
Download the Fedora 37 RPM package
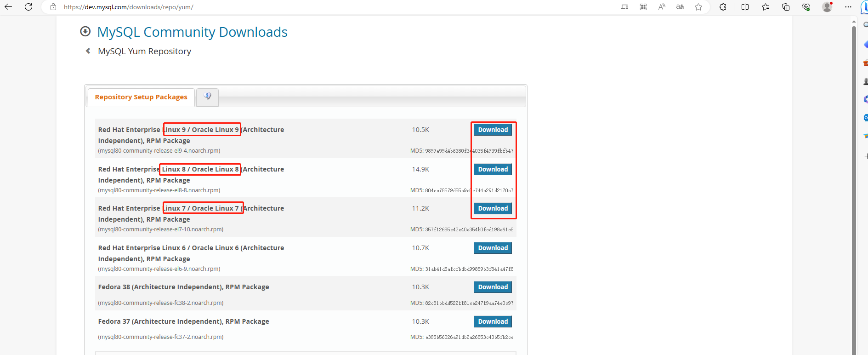point(493,321)
